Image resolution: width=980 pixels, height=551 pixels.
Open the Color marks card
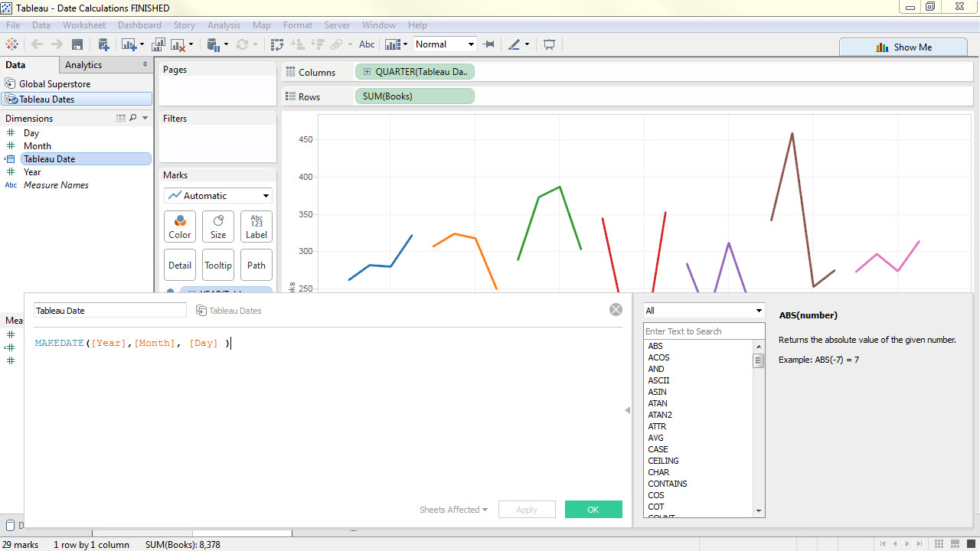[x=180, y=227]
